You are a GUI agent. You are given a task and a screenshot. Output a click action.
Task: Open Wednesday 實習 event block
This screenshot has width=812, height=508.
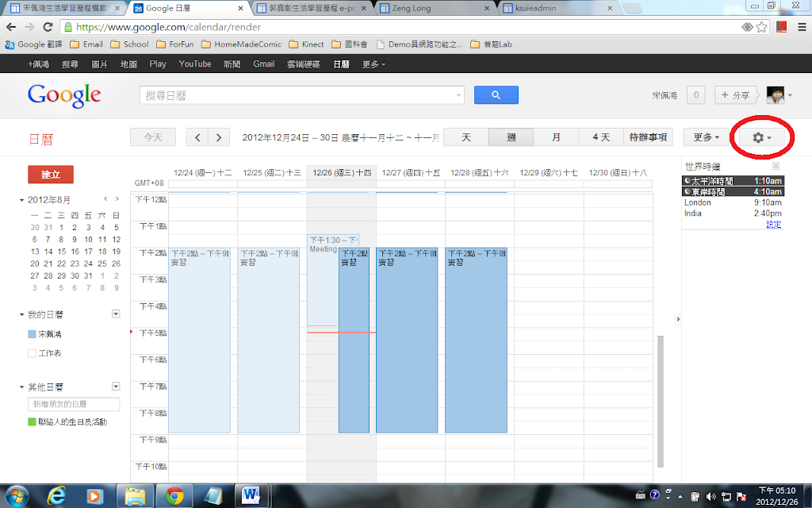[354, 340]
